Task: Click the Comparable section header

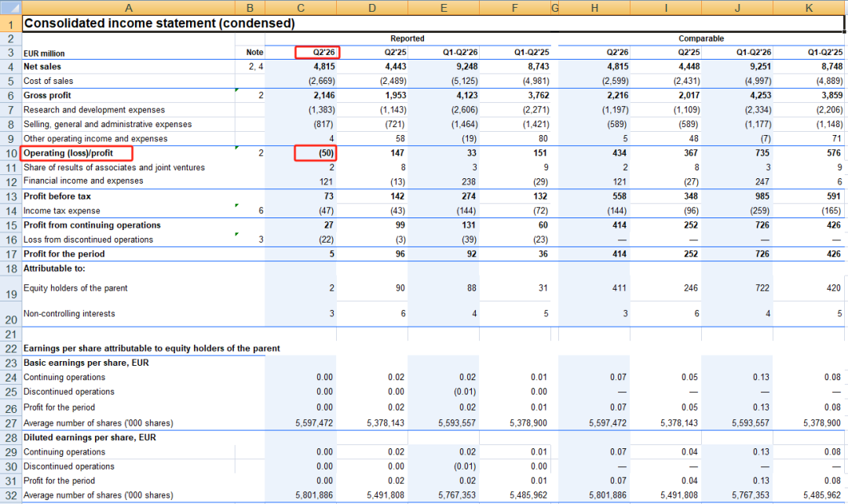Action: click(701, 38)
